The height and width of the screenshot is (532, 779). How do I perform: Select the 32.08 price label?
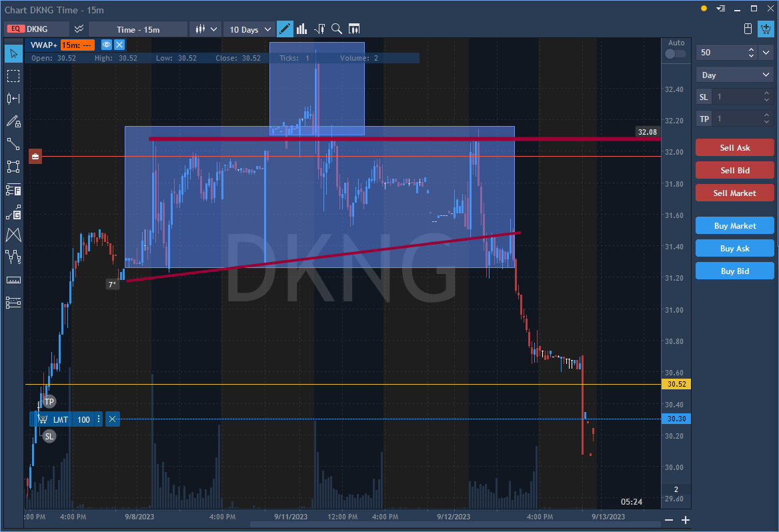pyautogui.click(x=648, y=131)
